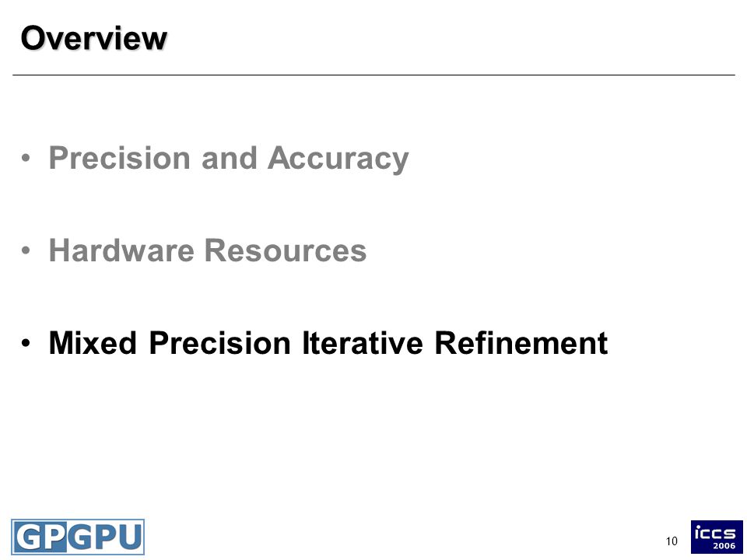Screen dimensions: 747x560
Task: Select the 'Hardware Resources' bullet text
Action: pos(208,250)
